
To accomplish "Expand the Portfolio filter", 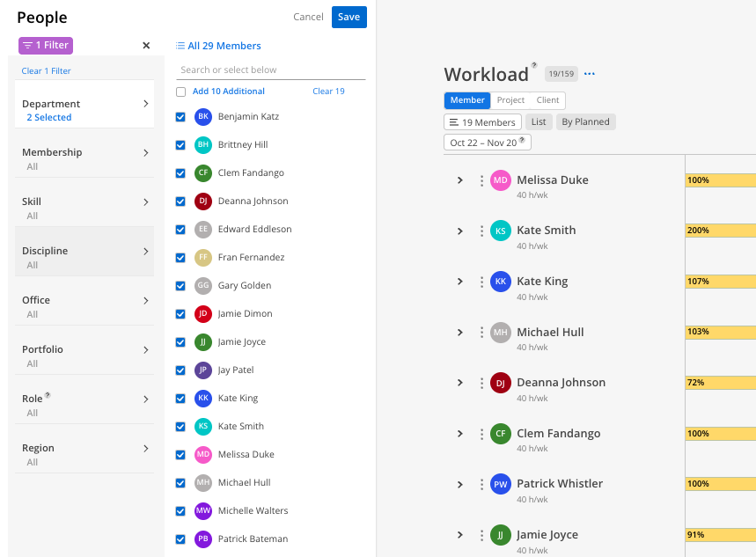I will [84, 350].
